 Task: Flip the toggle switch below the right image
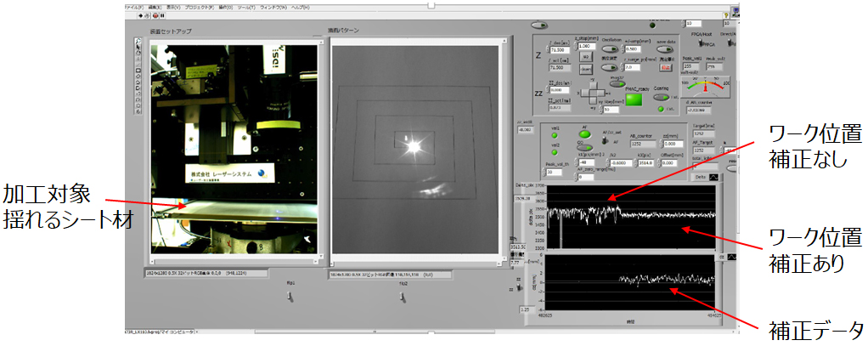(x=401, y=298)
